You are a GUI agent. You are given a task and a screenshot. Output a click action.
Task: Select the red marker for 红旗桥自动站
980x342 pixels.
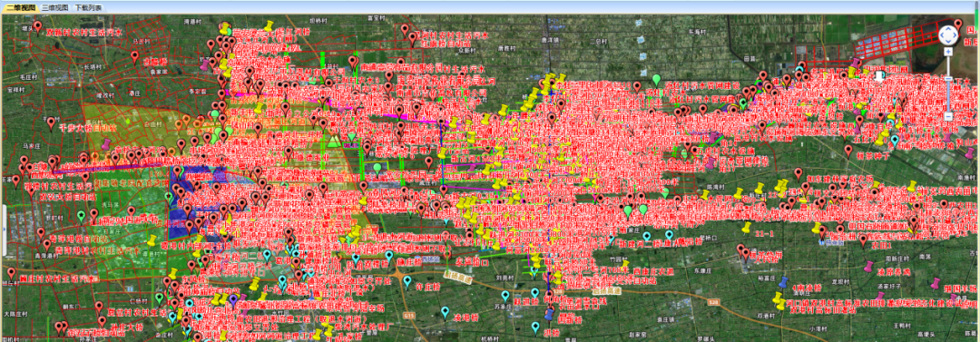[413, 38]
